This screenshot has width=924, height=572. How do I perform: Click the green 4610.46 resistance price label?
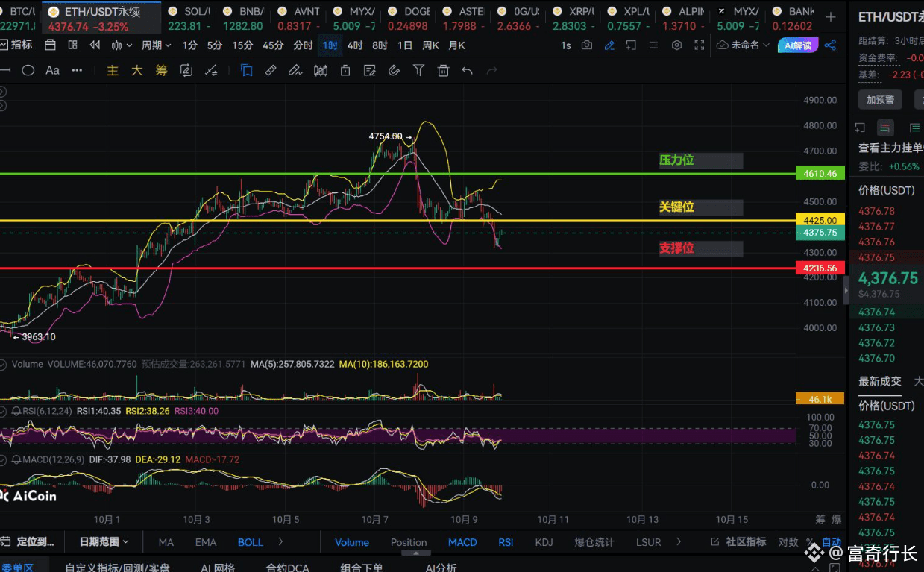(x=820, y=174)
